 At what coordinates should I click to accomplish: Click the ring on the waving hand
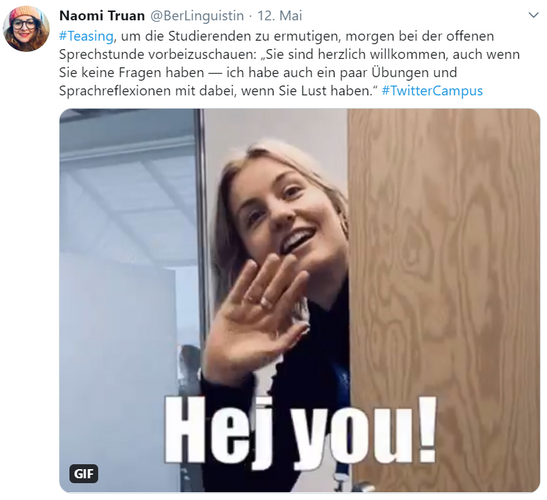pyautogui.click(x=266, y=303)
